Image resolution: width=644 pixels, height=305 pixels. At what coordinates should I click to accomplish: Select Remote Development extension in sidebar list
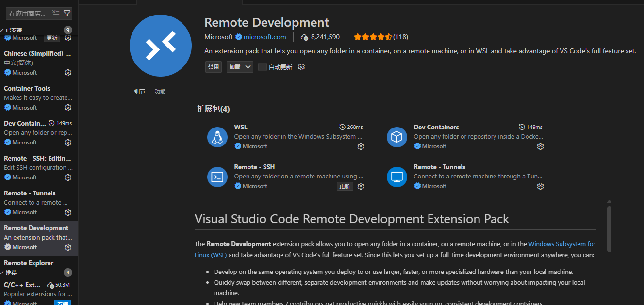(39, 238)
